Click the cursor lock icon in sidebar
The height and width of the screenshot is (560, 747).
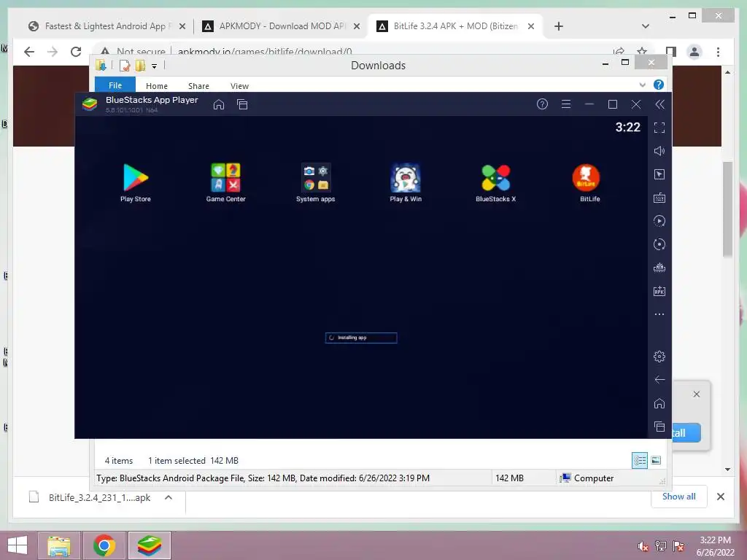pyautogui.click(x=659, y=174)
